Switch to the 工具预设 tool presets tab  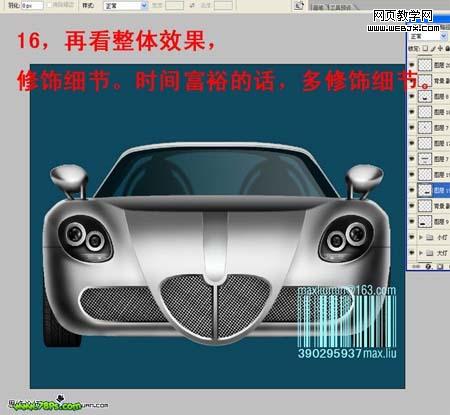(341, 7)
